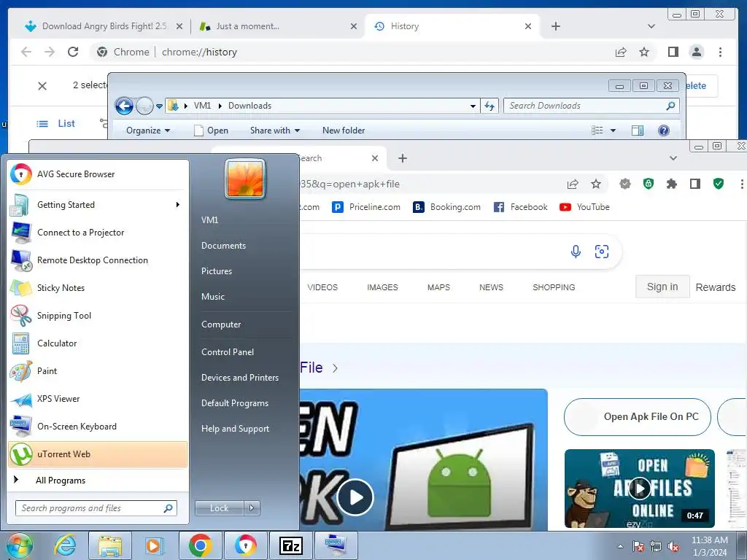The width and height of the screenshot is (747, 560).
Task: Expand Explorer address bar history dropdown
Action: [x=473, y=106]
